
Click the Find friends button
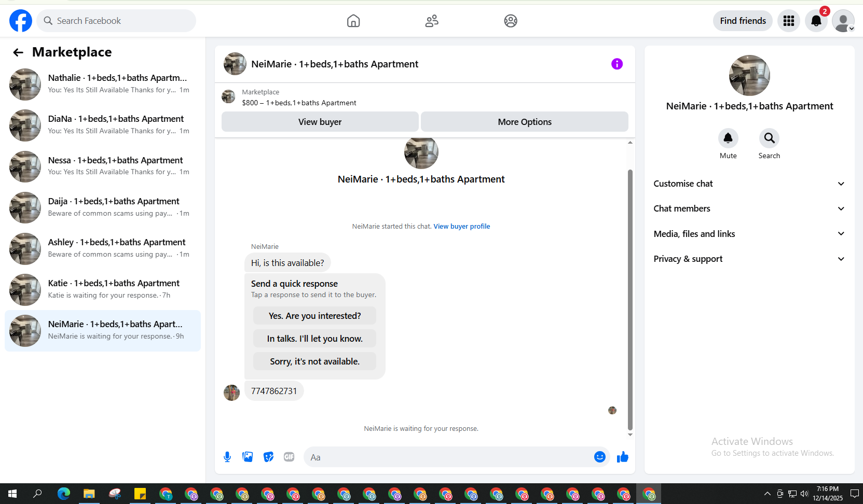click(743, 21)
